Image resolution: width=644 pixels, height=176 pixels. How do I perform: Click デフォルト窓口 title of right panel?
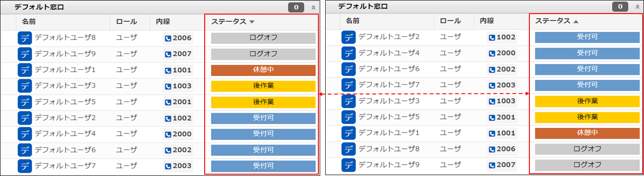pyautogui.click(x=363, y=7)
